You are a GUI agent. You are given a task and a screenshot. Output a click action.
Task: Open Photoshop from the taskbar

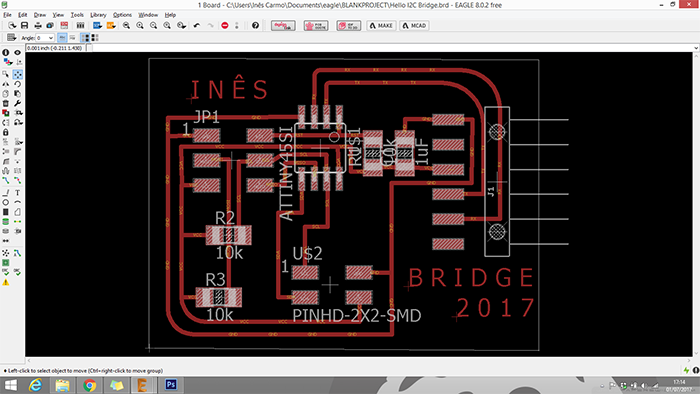coord(171,385)
